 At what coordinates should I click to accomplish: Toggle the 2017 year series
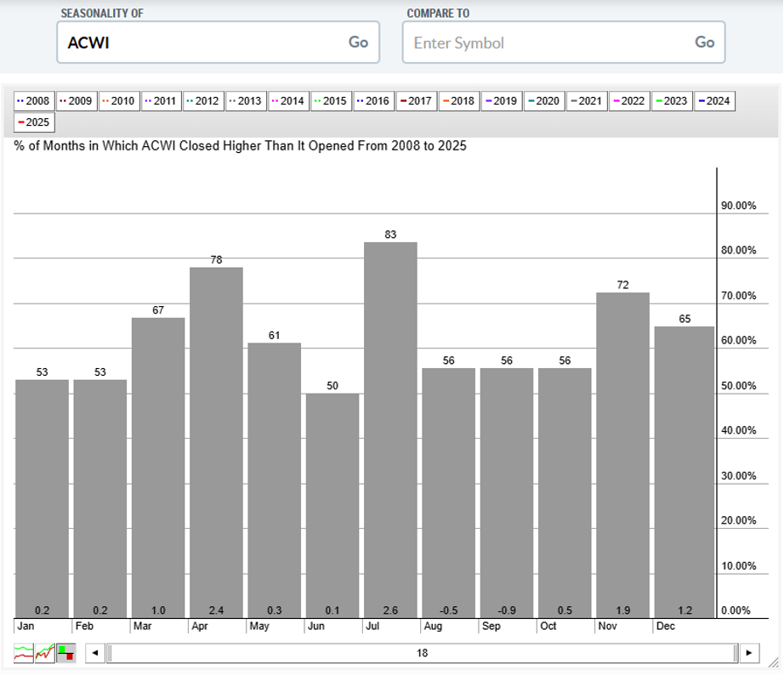point(416,100)
